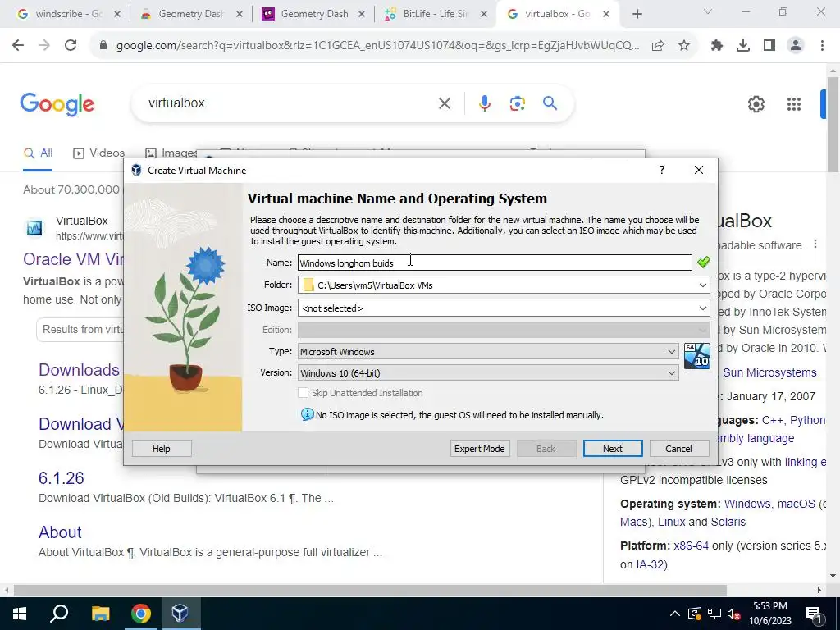Click the blue Google search magnifier
Viewport: 840px width, 630px height.
(550, 103)
